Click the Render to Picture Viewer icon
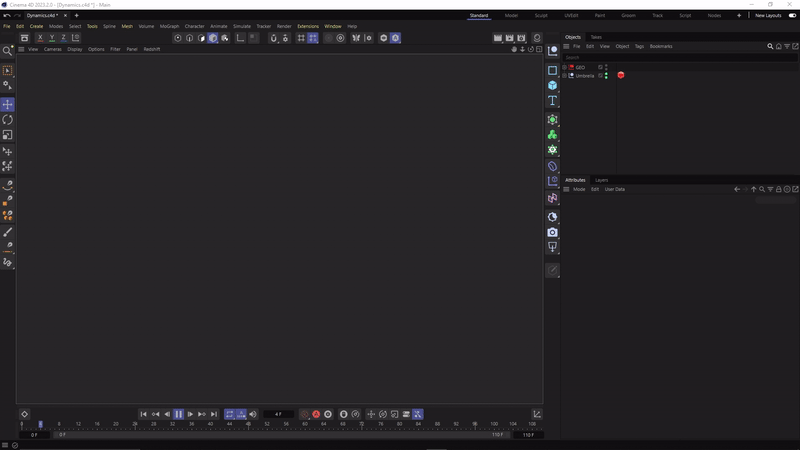 (x=509, y=38)
